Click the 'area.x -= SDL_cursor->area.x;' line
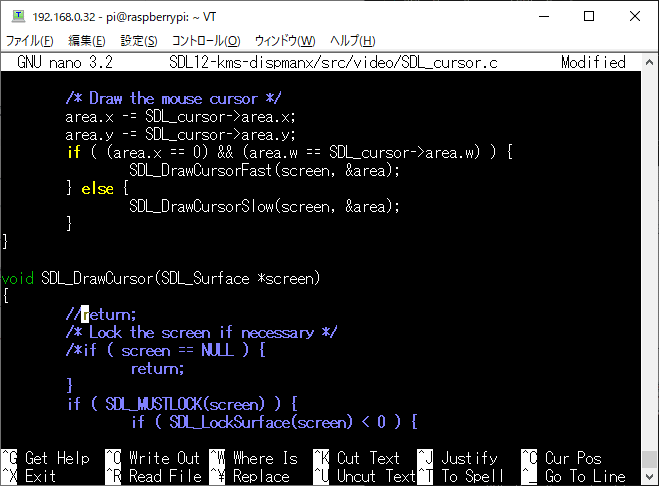659x486 pixels. tap(181, 116)
